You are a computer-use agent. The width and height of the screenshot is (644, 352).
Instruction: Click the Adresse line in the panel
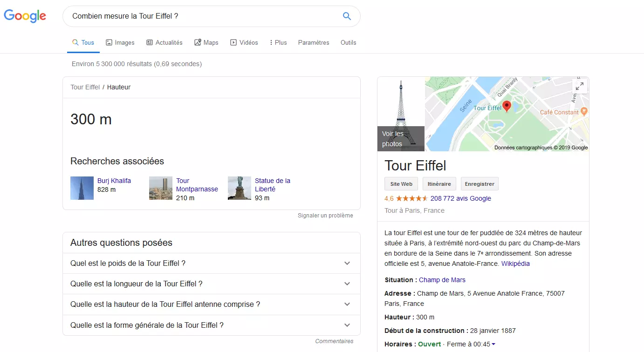474,298
